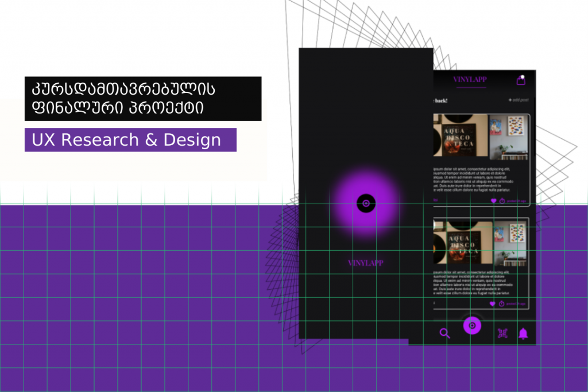Click the VINYLAPP text on splash screen
Image resolution: width=588 pixels, height=392 pixels.
tap(365, 263)
